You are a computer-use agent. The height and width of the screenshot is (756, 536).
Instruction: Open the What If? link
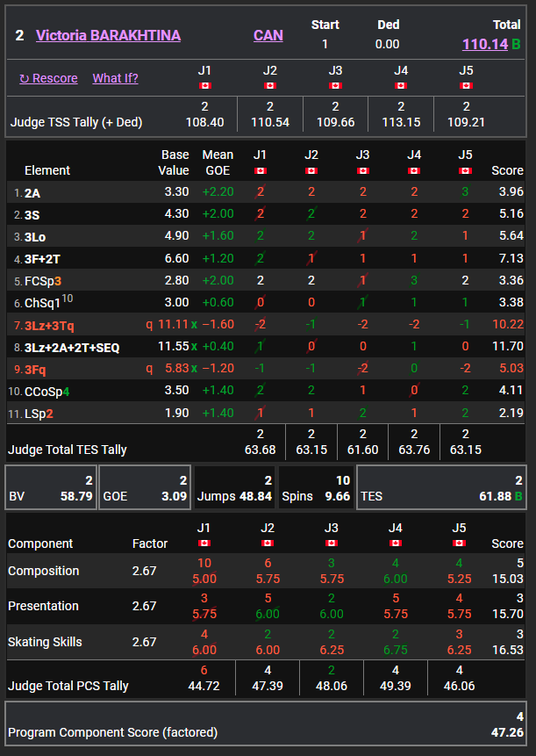point(115,78)
